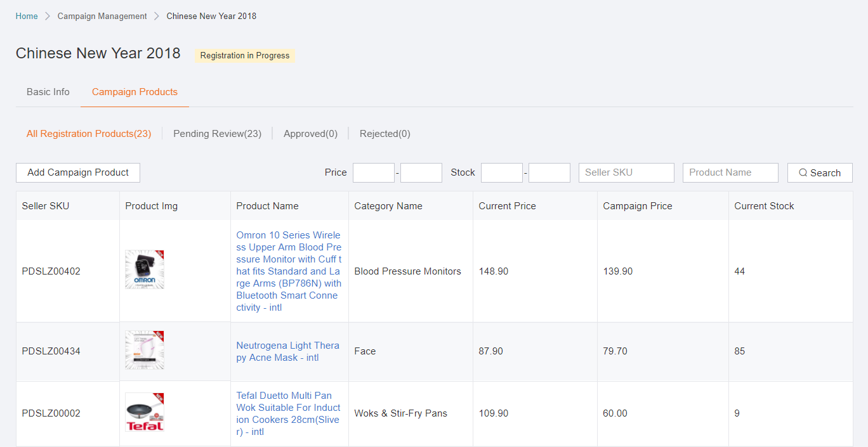The width and height of the screenshot is (868, 447).
Task: Click the Product Name search field
Action: (730, 172)
